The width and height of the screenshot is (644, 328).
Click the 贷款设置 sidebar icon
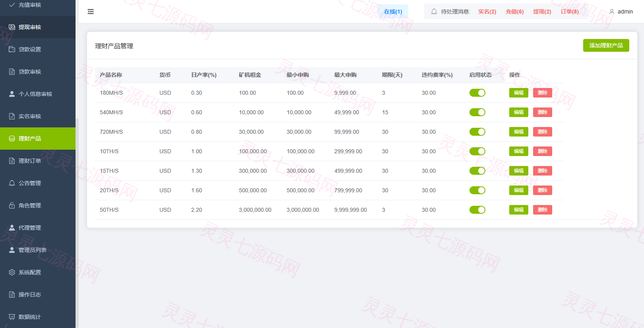[x=12, y=49]
